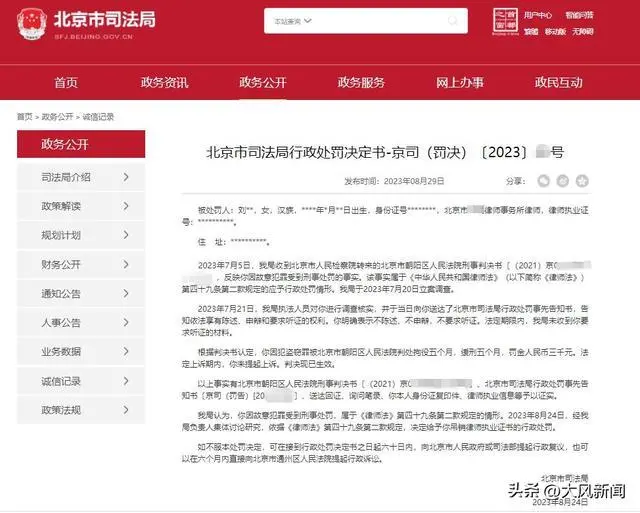Image resolution: width=640 pixels, height=513 pixels.
Task: Expand the 政策解读 sidebar chevron
Action: (126, 206)
